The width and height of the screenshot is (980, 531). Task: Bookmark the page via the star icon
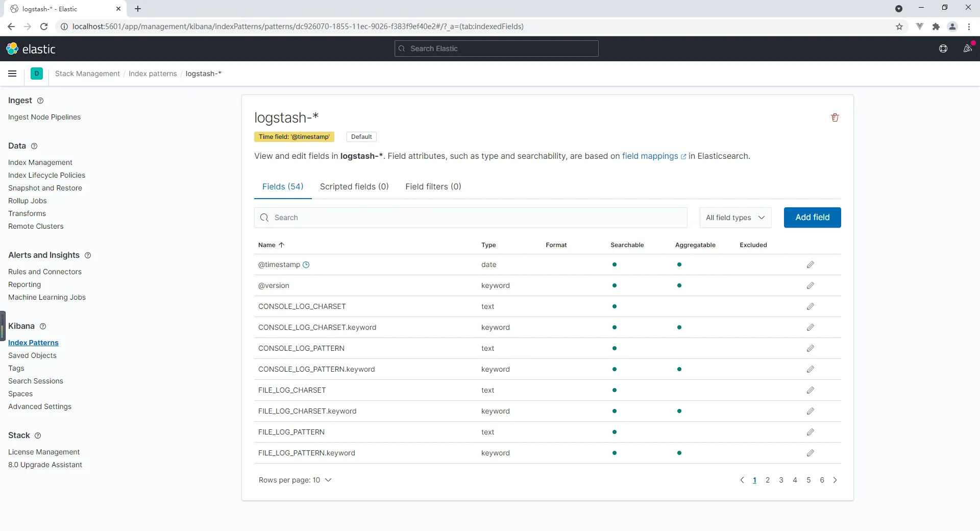(899, 27)
